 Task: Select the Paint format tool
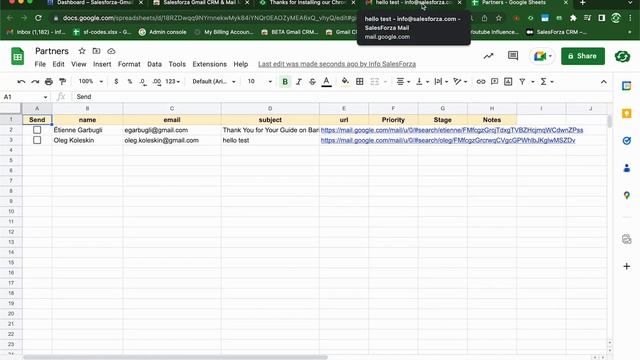[x=62, y=82]
